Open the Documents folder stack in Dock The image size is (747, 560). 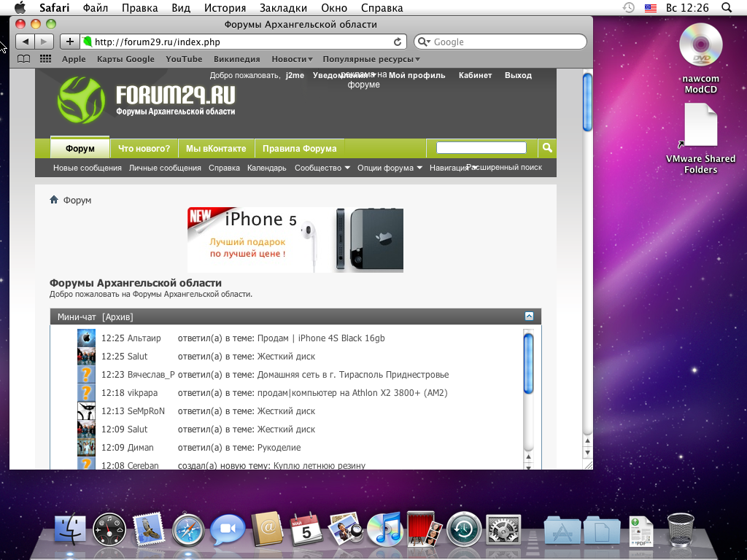pyautogui.click(x=602, y=531)
